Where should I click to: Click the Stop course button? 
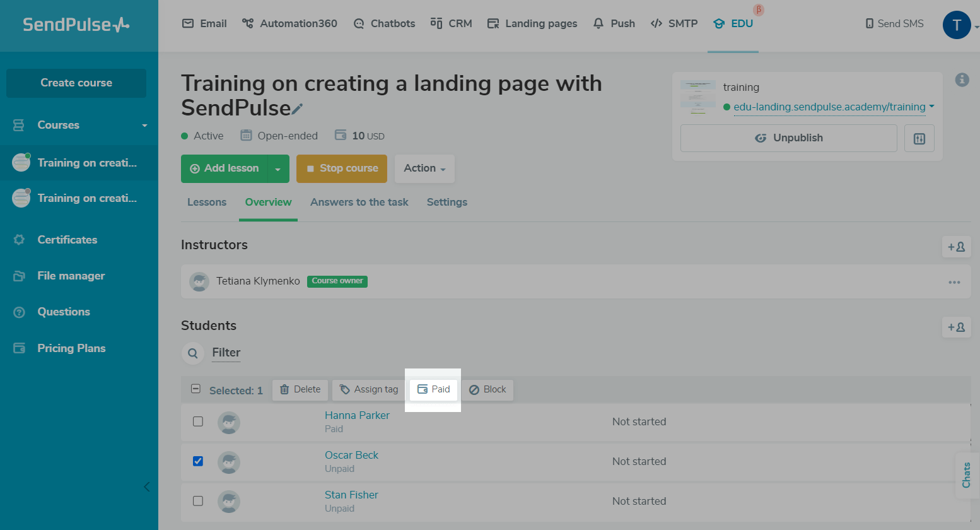pyautogui.click(x=342, y=168)
